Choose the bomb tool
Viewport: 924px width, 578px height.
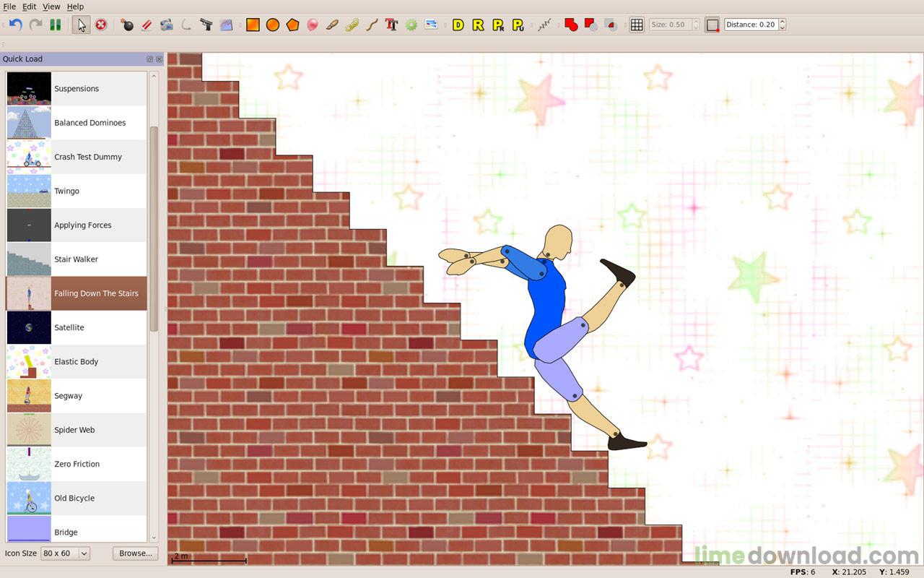pos(127,25)
